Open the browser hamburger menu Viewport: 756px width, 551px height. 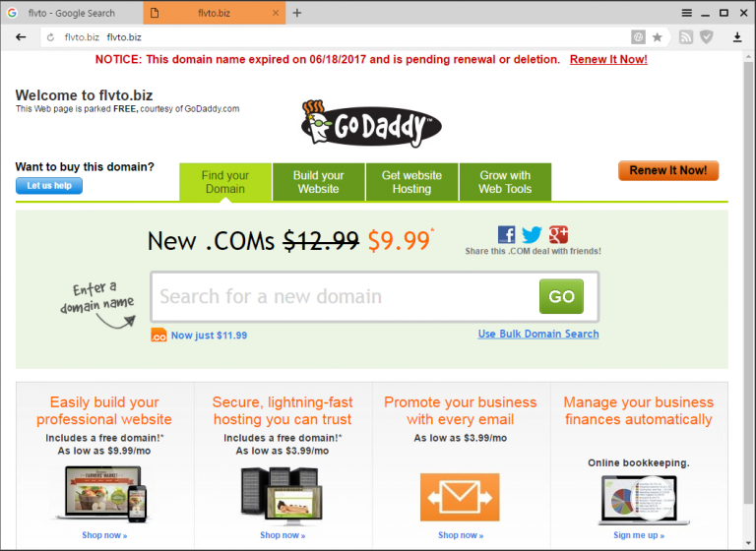pyautogui.click(x=686, y=13)
